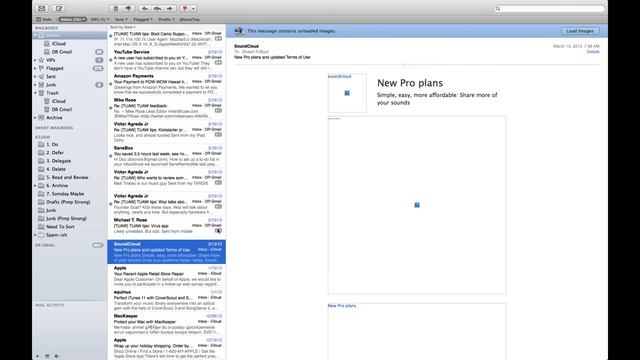The width and height of the screenshot is (640, 360).
Task: Compose a new message
Action: pos(59,8)
